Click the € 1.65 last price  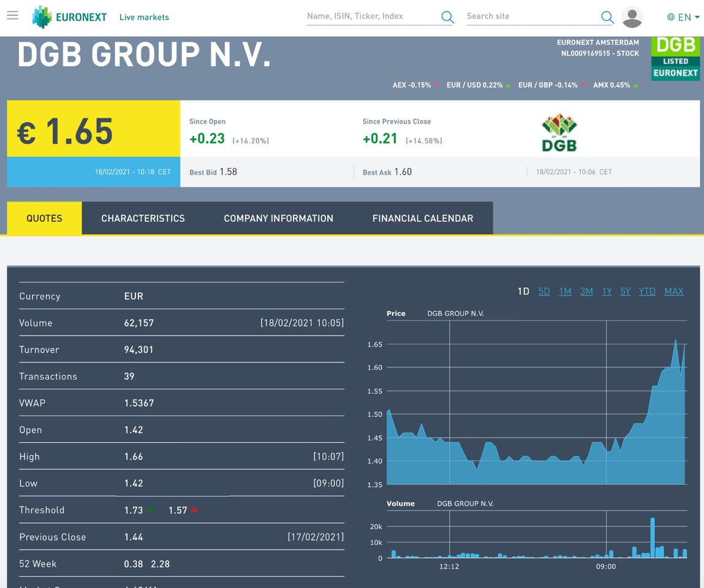point(65,131)
